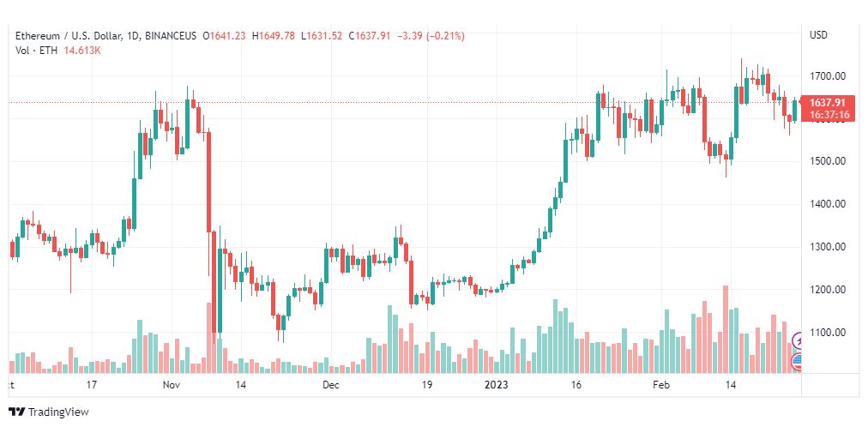868x427 pixels.
Task: Click the 2023 label on time axis
Action: (x=497, y=386)
